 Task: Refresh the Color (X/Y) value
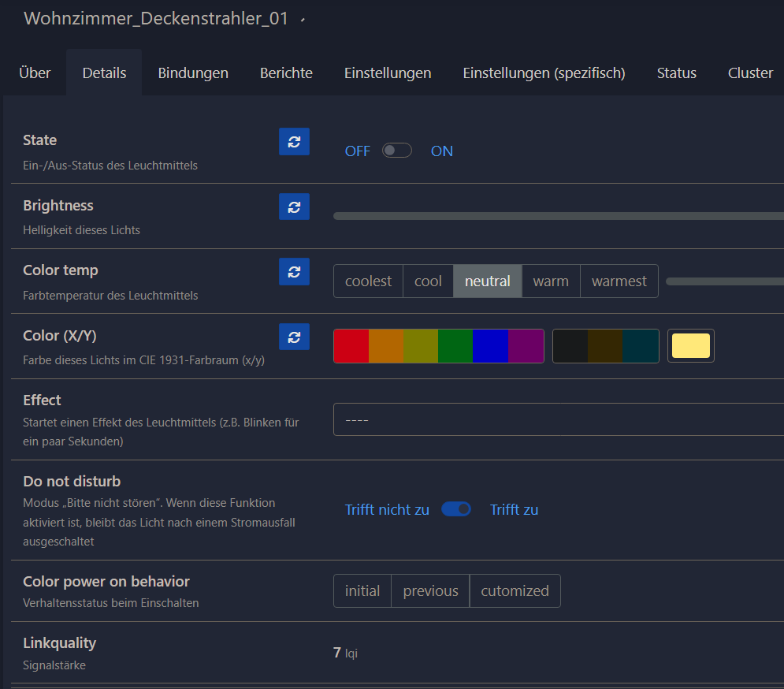coord(294,337)
